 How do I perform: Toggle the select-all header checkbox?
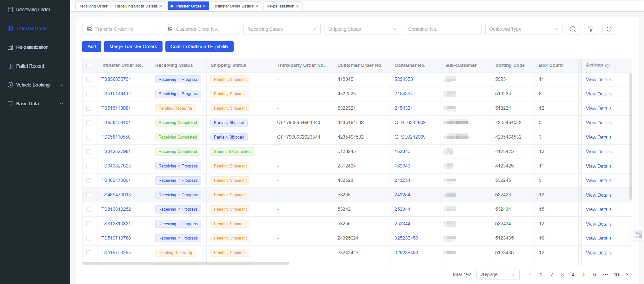pos(89,65)
